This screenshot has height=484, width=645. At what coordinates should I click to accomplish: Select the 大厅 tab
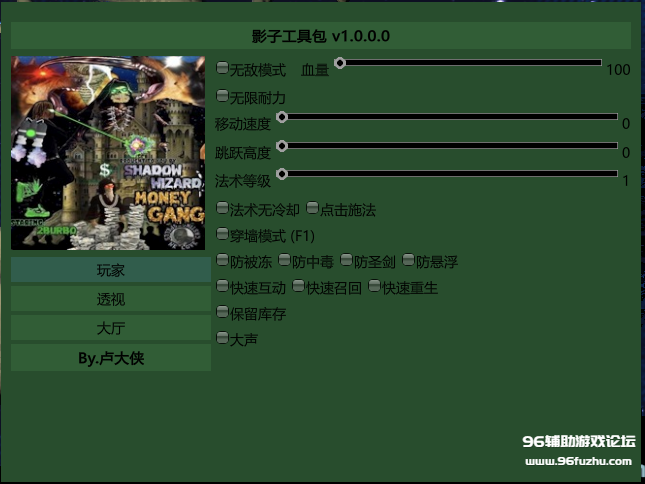111,328
